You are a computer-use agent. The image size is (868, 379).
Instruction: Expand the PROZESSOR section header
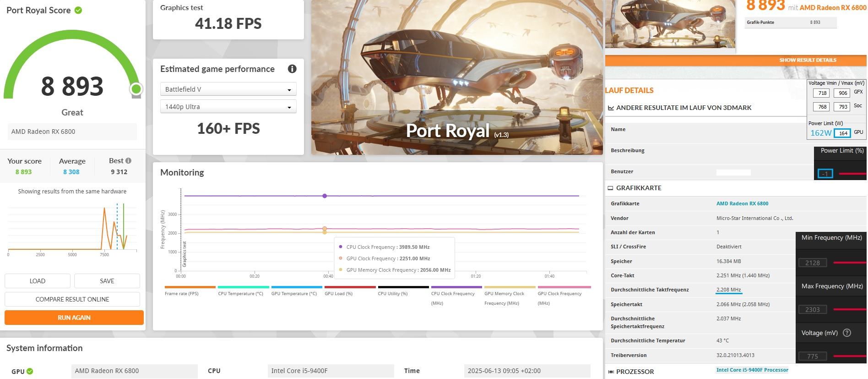(x=635, y=372)
